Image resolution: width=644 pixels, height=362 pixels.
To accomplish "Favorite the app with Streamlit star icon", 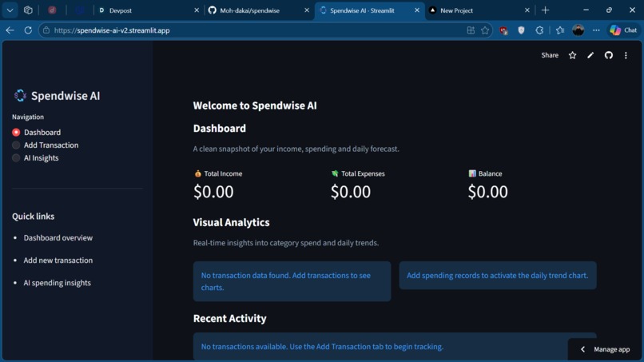I will click(x=572, y=55).
